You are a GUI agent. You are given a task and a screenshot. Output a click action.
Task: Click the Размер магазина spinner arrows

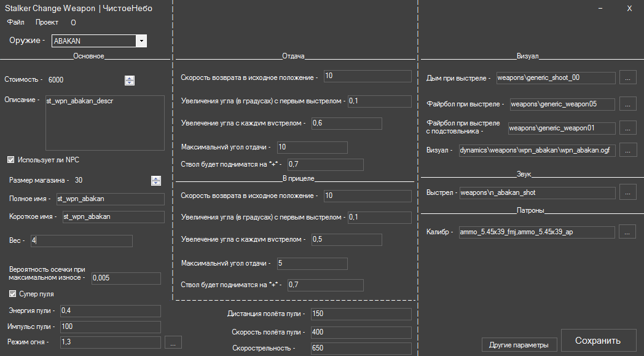(x=156, y=181)
